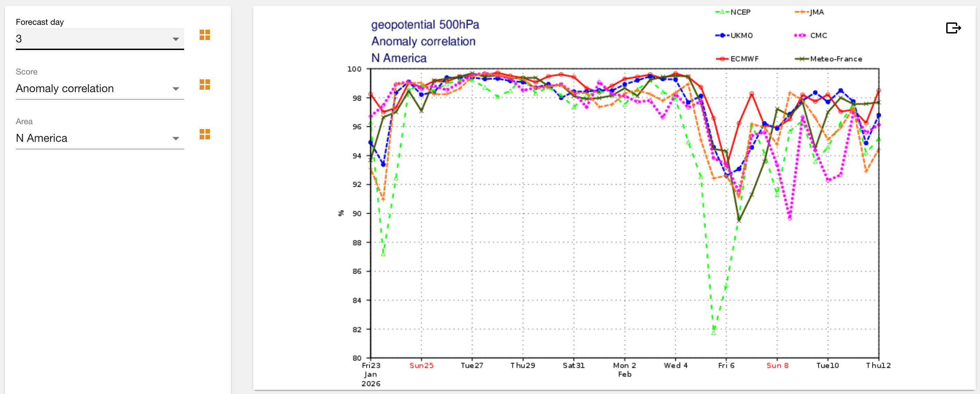Click the Meteo-France olive cross legend marker
The image size is (980, 394).
(802, 59)
